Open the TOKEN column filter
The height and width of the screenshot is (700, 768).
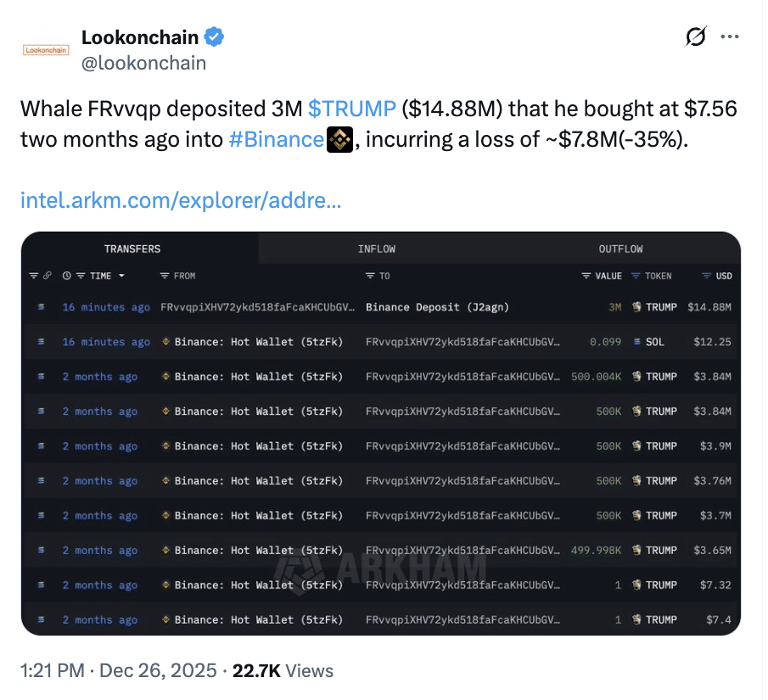tap(636, 276)
